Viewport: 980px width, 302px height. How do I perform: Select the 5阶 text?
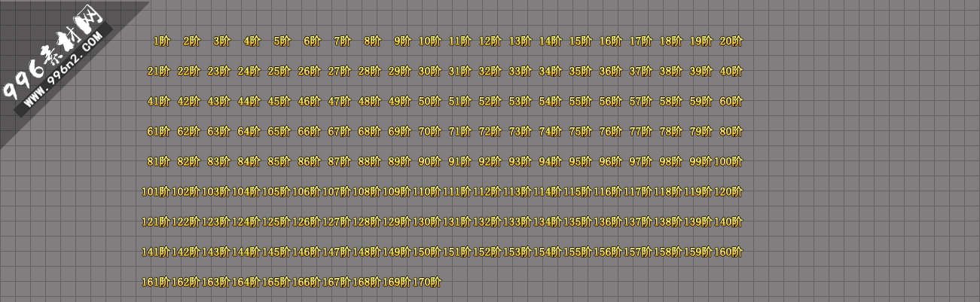[x=282, y=41]
